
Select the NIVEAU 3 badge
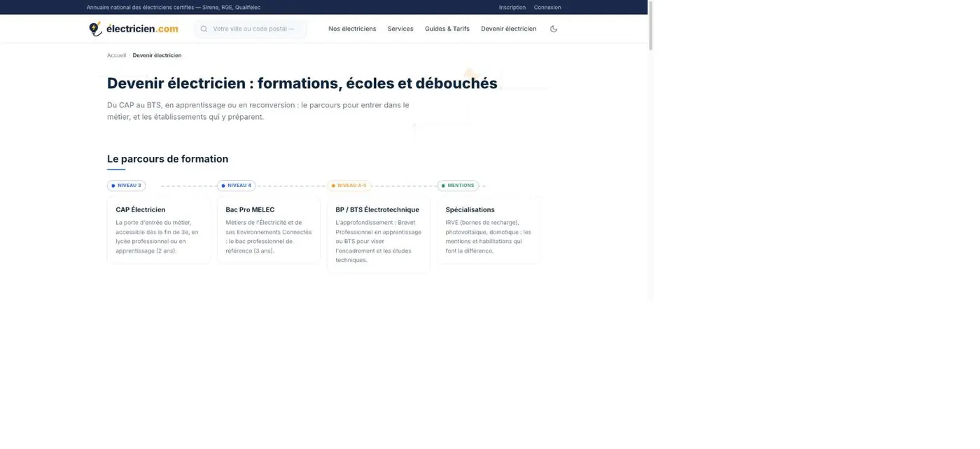click(126, 186)
